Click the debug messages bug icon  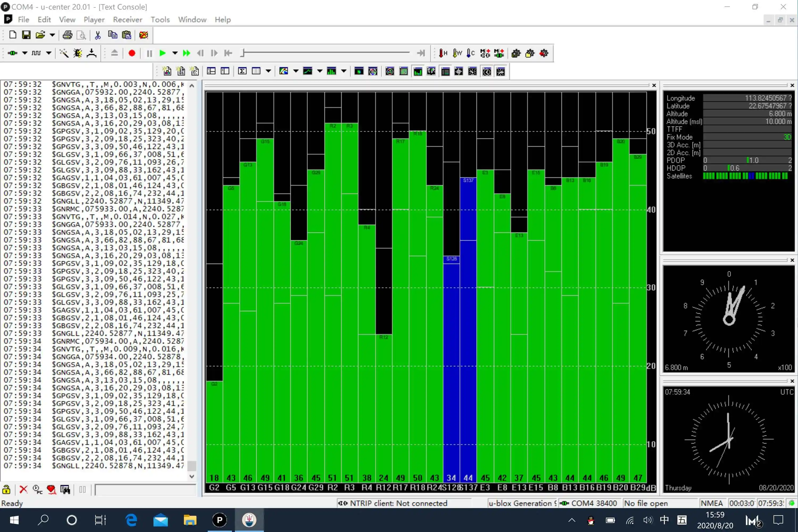pos(78,53)
